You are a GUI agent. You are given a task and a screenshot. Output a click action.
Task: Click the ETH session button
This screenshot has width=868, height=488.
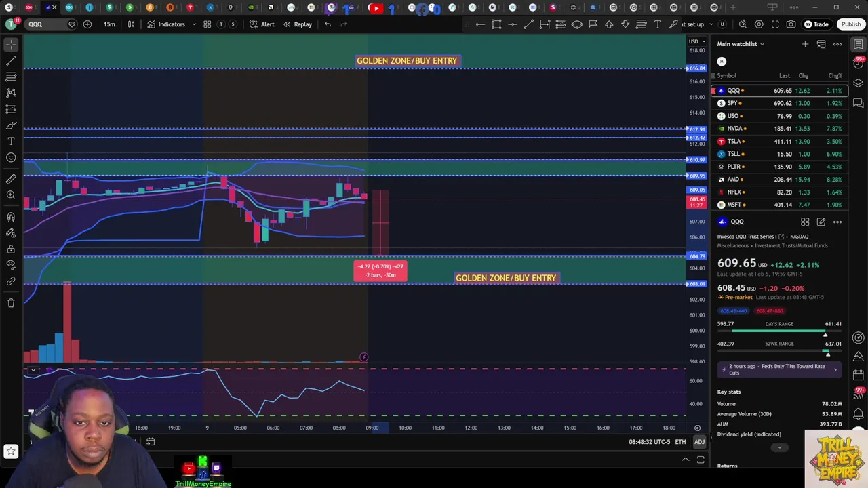(x=680, y=442)
